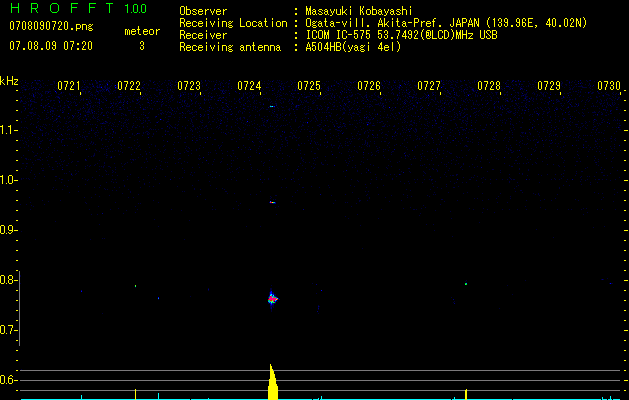Click the green echo dot below 0722
629x400 pixels.
(x=136, y=286)
